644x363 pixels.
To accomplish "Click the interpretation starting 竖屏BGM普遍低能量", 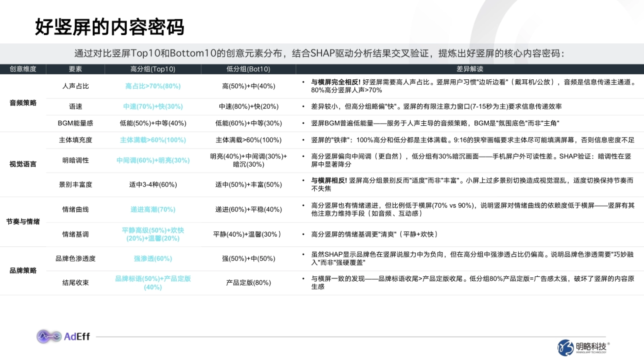I will coord(435,123).
